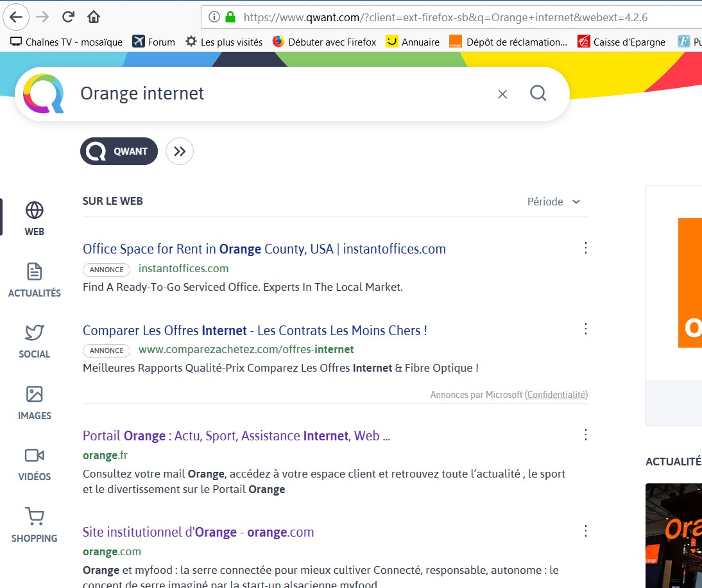
Task: Clear the search query with X
Action: click(502, 94)
